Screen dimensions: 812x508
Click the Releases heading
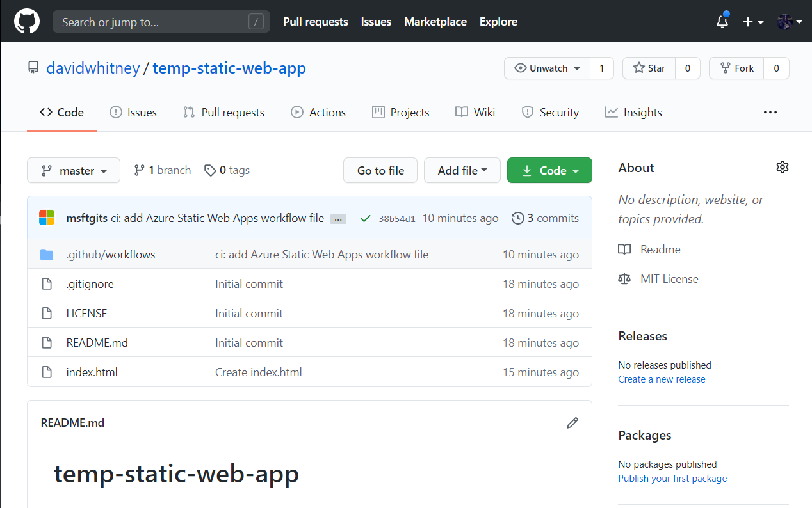pos(642,336)
